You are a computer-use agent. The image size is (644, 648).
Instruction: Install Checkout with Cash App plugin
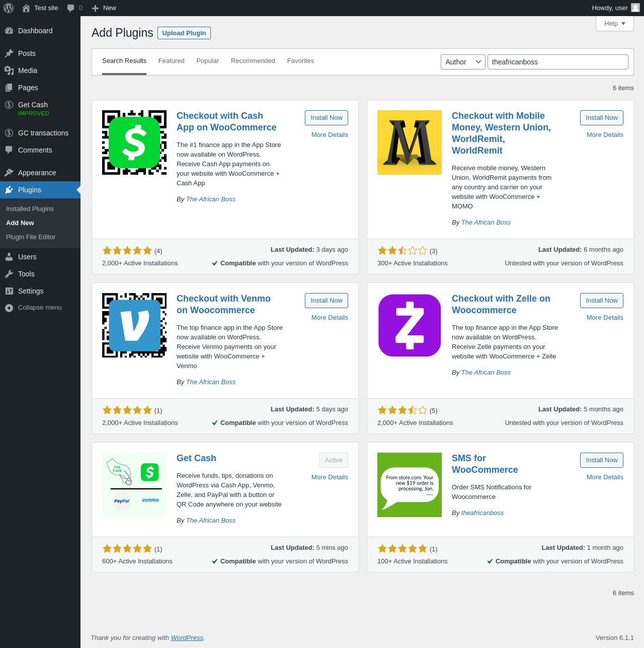327,118
